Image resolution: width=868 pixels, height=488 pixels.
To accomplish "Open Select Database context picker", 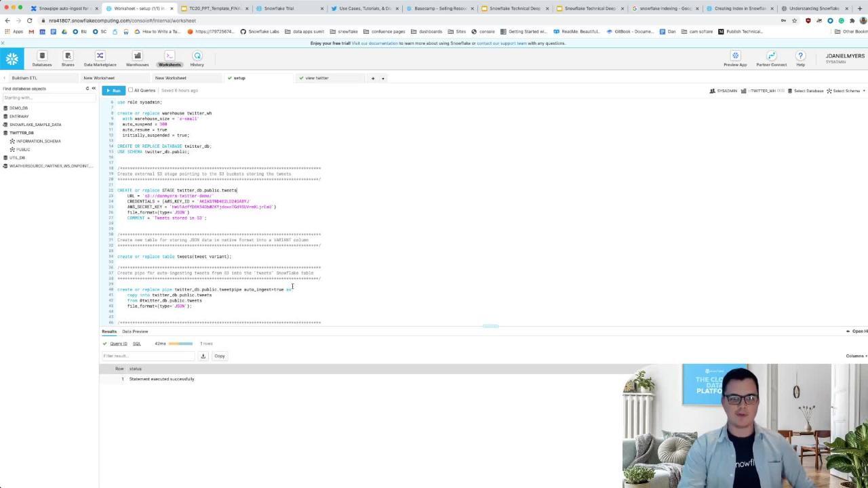I will click(806, 91).
